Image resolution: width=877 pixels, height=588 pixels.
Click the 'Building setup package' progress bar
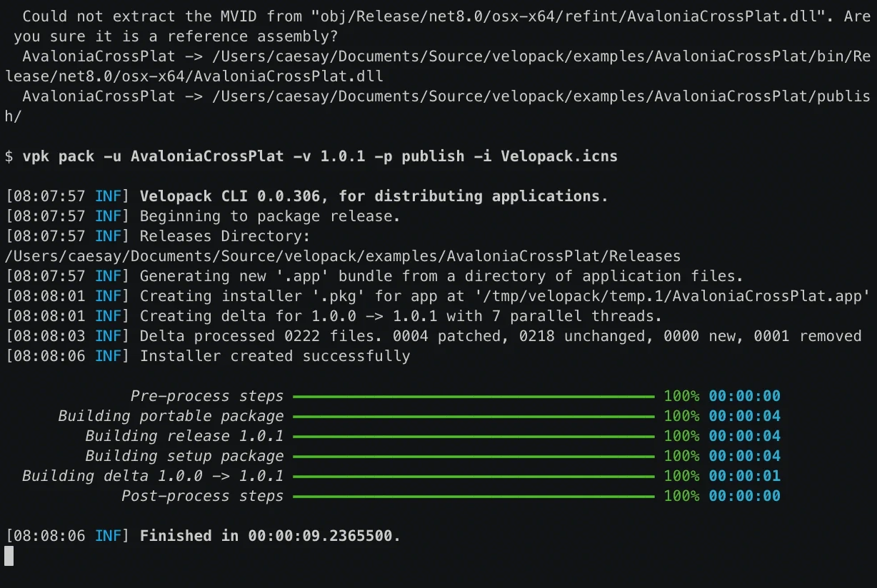coord(473,456)
